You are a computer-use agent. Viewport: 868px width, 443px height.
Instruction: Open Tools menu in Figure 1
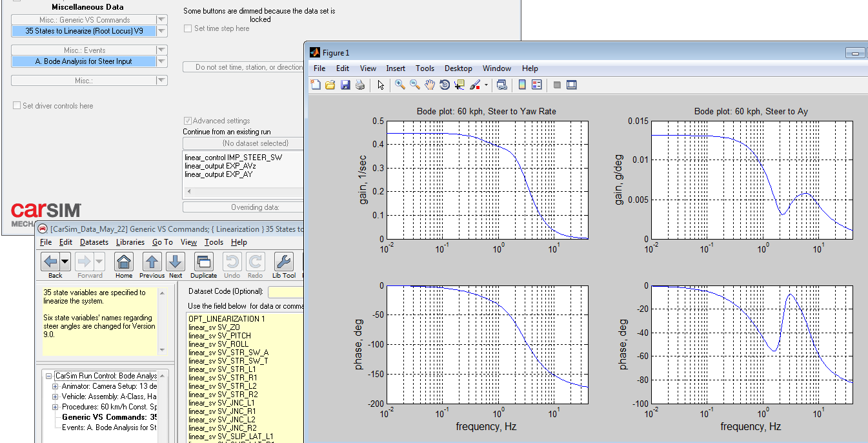tap(425, 68)
